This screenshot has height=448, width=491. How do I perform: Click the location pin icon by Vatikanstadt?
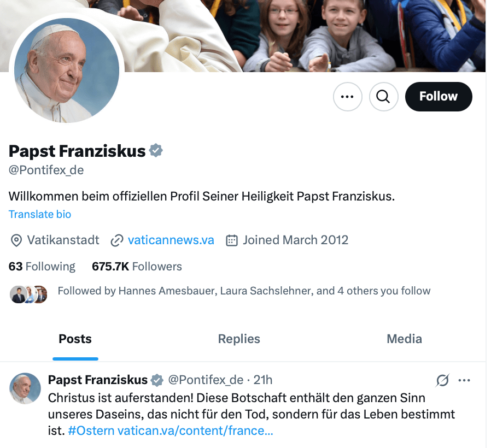16,240
